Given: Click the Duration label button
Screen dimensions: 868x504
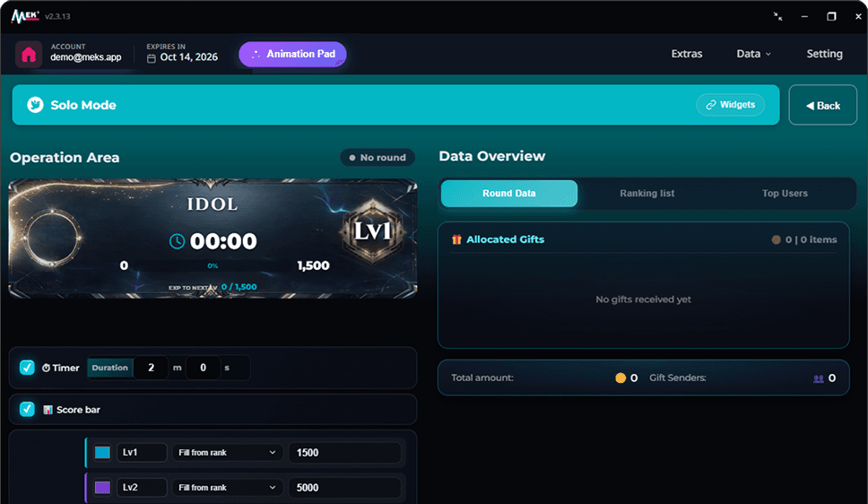Looking at the screenshot, I should click(x=110, y=368).
